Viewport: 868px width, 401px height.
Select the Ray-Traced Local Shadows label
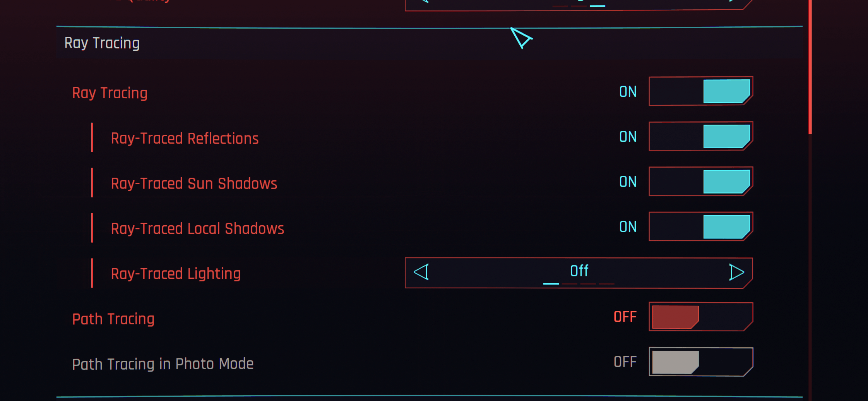[x=197, y=229]
